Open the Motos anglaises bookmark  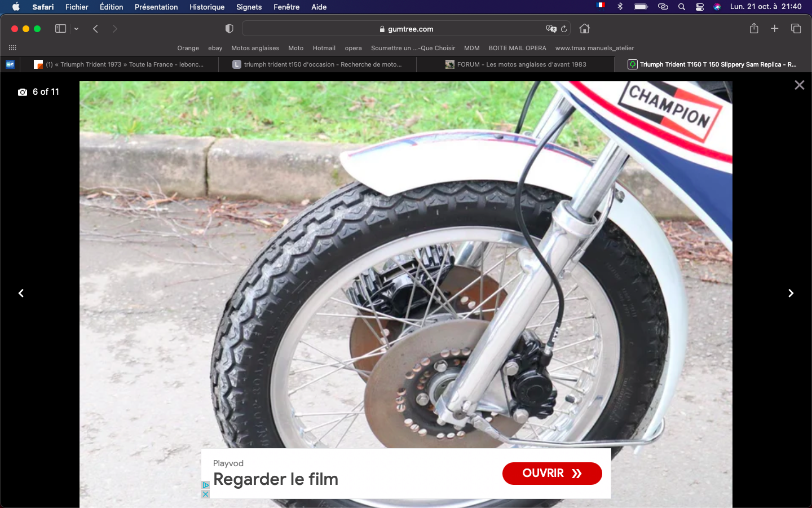click(x=255, y=48)
